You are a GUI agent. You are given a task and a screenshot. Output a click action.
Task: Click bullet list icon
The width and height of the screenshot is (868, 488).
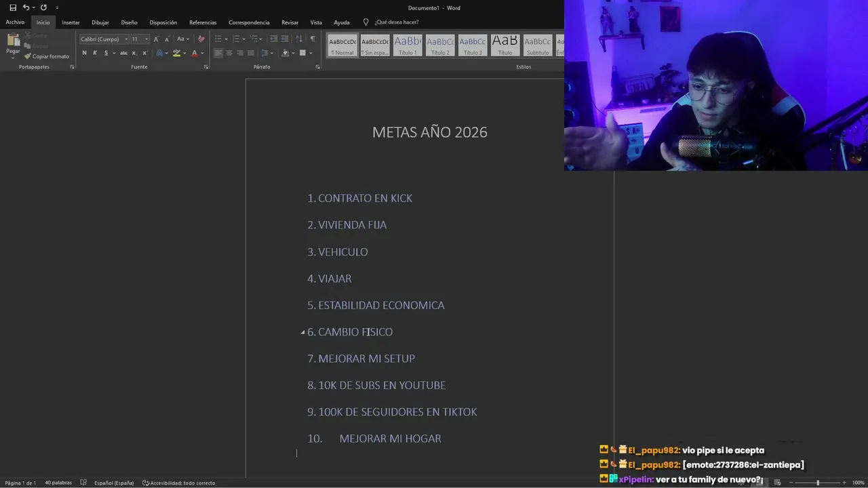coord(218,39)
